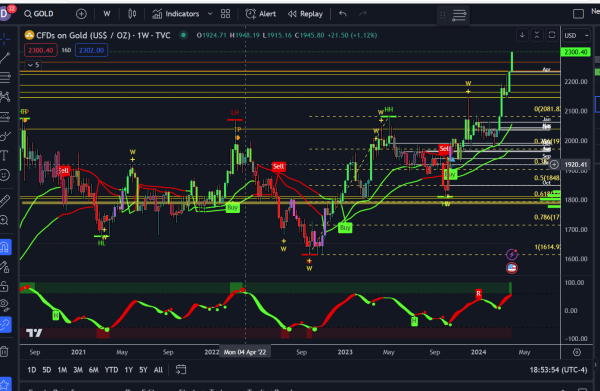Expand the indicators favorites dropdown arrow
Viewport: 600px width, 391px height.
[x=210, y=14]
